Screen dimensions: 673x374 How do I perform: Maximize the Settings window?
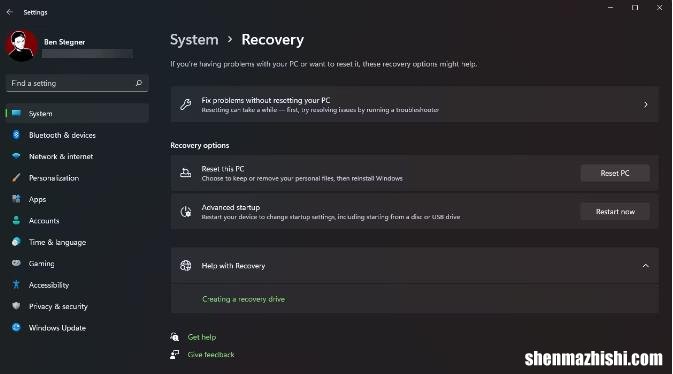635,8
